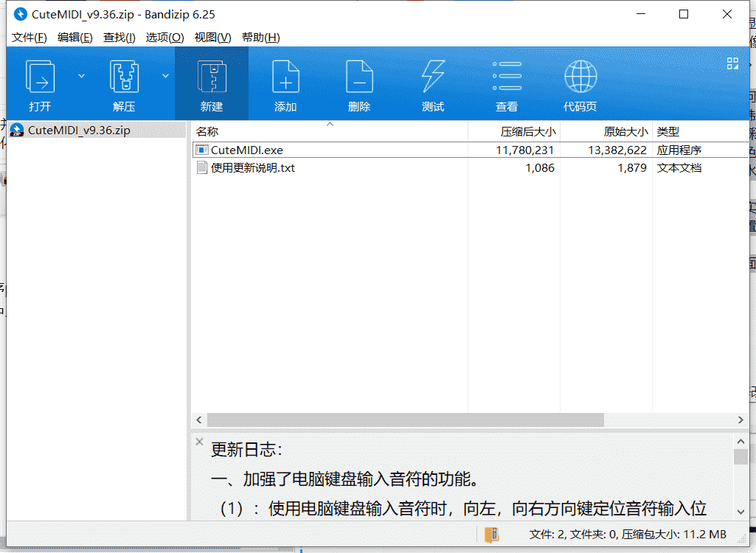Open the 视图(V) menu
This screenshot has width=756, height=553.
pyautogui.click(x=212, y=38)
